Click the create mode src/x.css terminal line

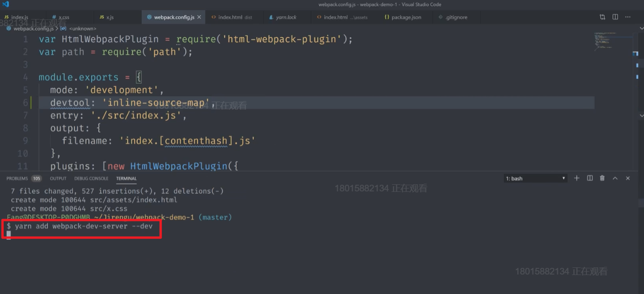(x=69, y=209)
